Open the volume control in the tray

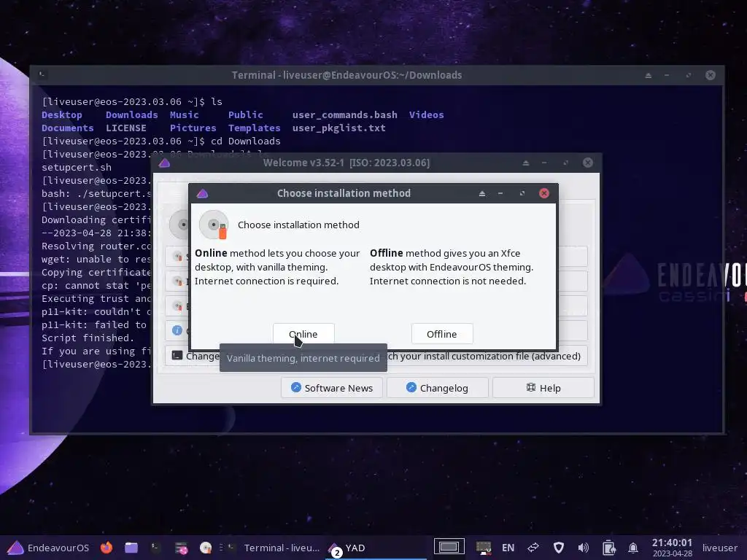pos(583,548)
